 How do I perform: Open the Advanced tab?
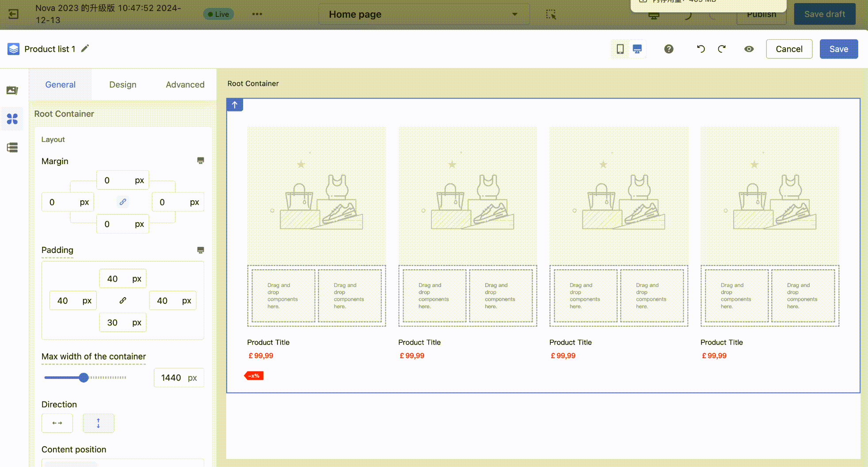pos(185,84)
